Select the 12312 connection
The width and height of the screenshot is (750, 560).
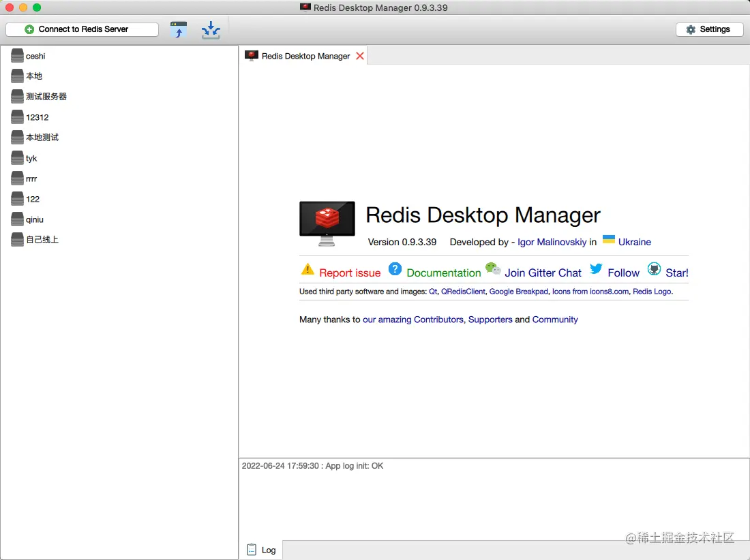(x=37, y=117)
